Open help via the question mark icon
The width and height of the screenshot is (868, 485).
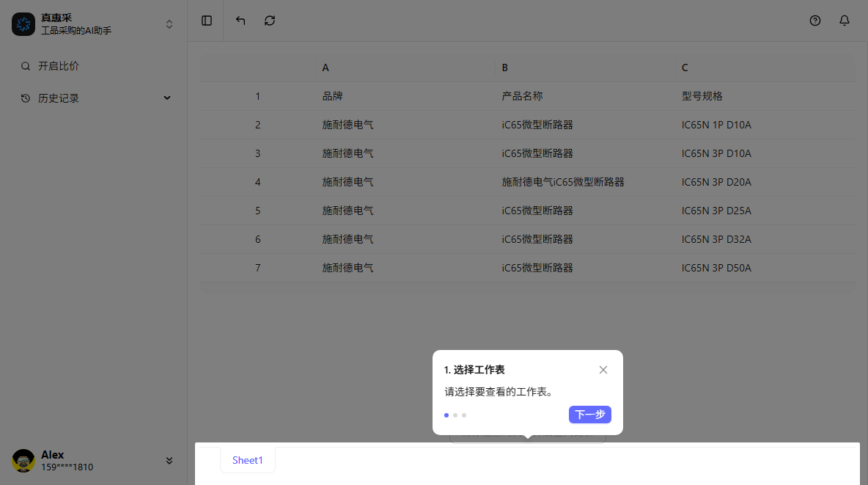pos(815,21)
